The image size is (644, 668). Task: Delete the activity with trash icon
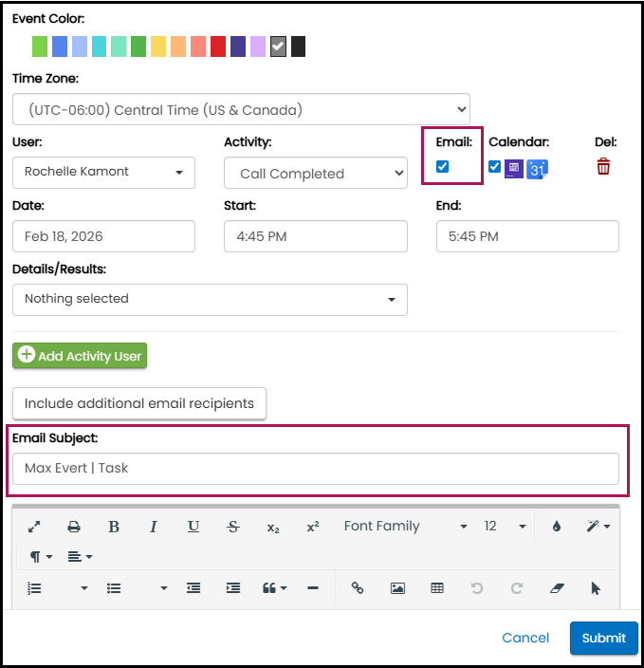point(603,167)
